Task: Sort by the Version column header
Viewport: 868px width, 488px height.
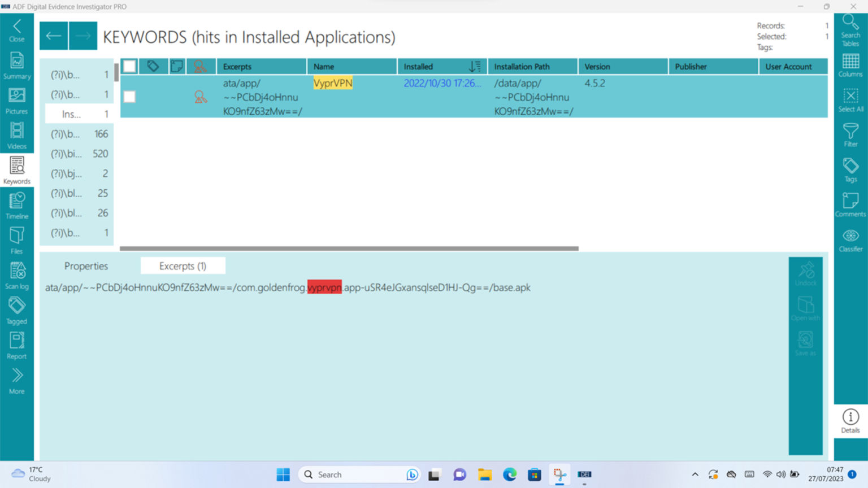Action: tap(623, 66)
